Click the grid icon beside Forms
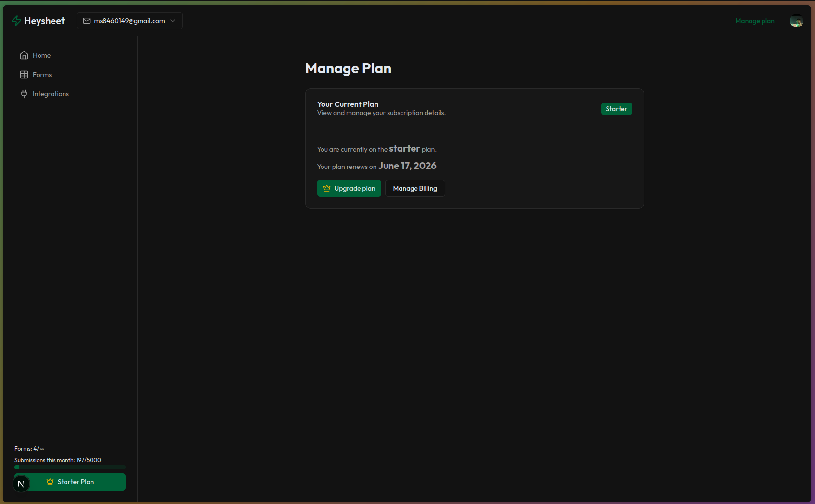The width and height of the screenshot is (815, 504). coord(24,75)
